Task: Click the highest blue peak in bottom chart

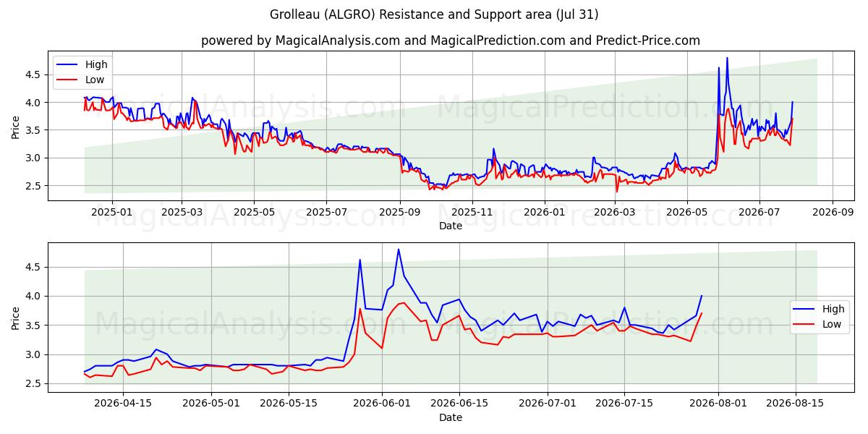Action: pyautogui.click(x=399, y=250)
